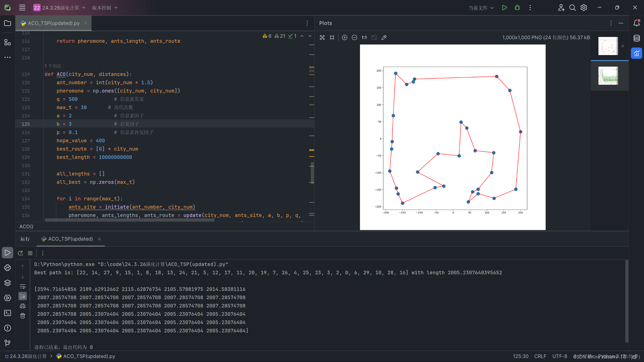Screen dimensions: 644x362
Task: Toggle soft-wrap in the run console
Action: pyautogui.click(x=23, y=286)
